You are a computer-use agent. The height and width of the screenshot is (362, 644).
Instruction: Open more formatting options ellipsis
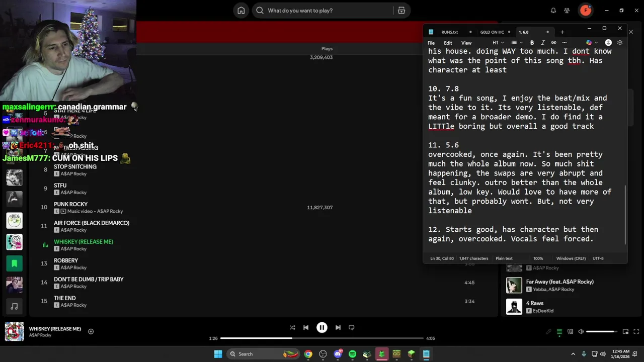[x=565, y=43]
